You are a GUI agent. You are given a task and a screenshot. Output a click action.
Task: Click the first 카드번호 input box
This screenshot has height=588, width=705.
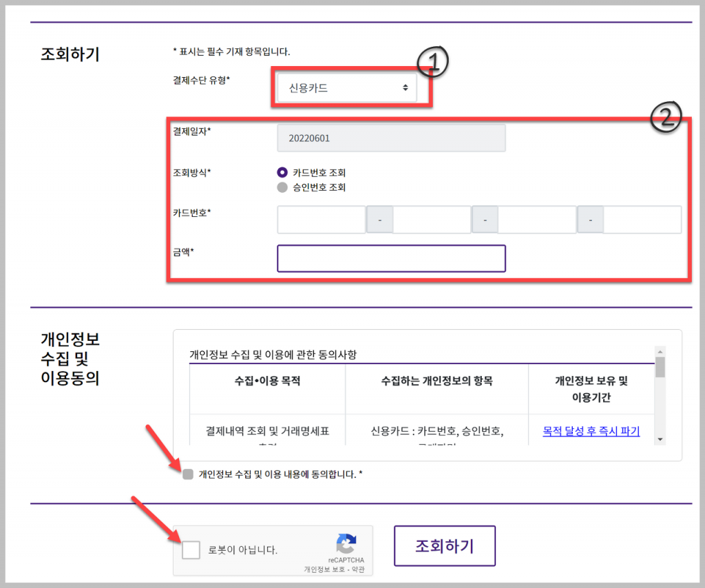pos(321,220)
